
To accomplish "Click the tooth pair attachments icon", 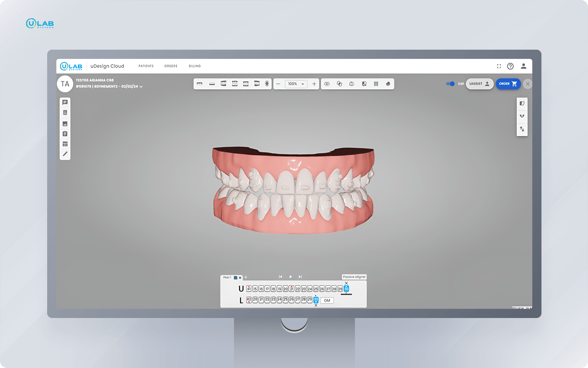I will tap(327, 84).
